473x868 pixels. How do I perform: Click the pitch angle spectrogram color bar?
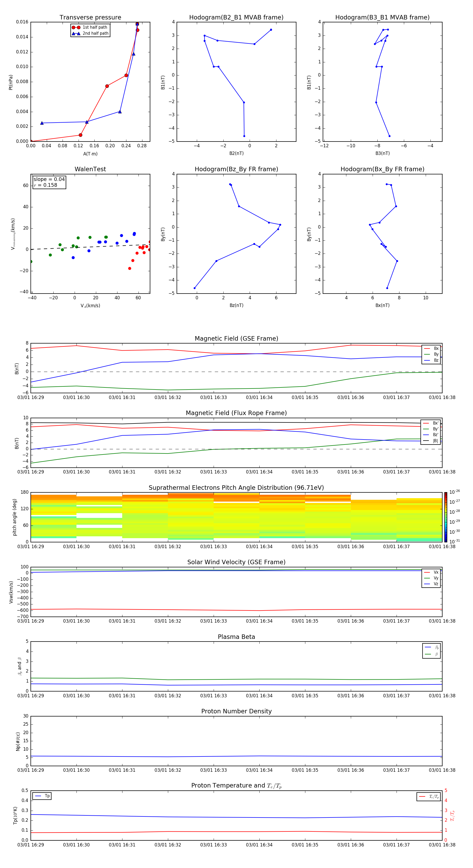coord(446,517)
